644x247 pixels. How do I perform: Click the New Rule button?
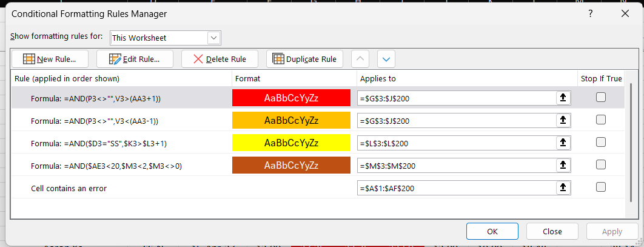click(x=50, y=59)
